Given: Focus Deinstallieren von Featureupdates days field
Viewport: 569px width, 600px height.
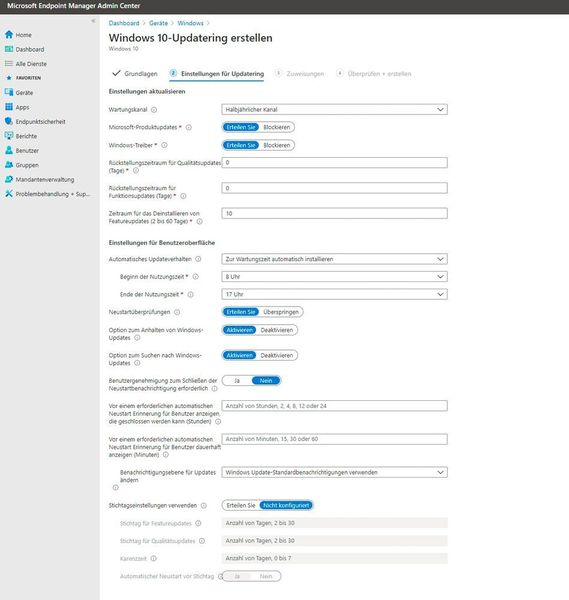Looking at the screenshot, I should [x=334, y=213].
